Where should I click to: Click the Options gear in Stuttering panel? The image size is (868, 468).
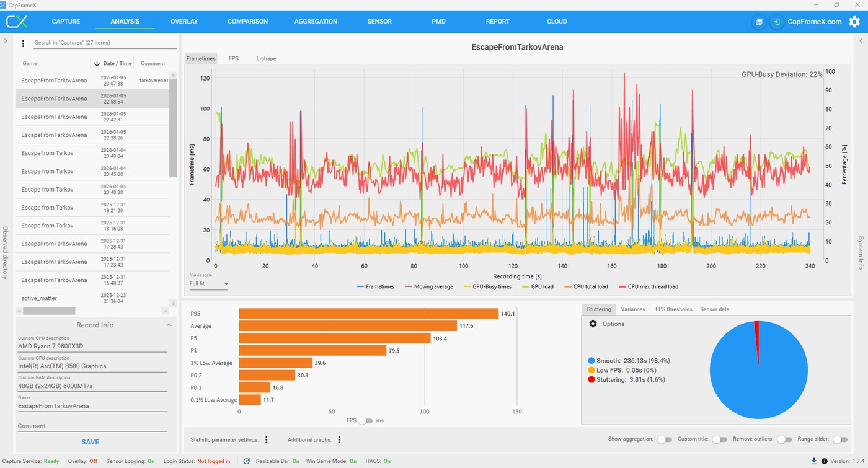[593, 324]
